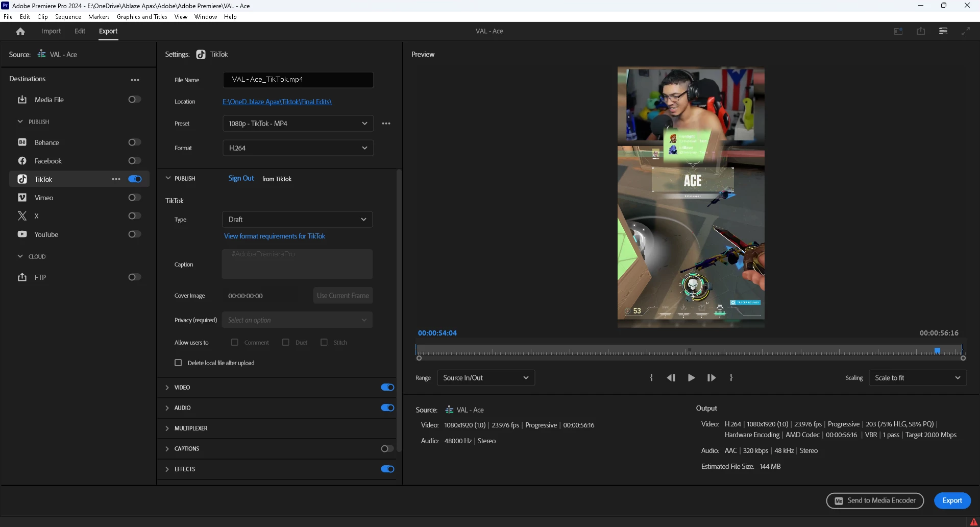The width and height of the screenshot is (980, 527).
Task: Open the Scaling dropdown Scale to fit
Action: click(918, 378)
